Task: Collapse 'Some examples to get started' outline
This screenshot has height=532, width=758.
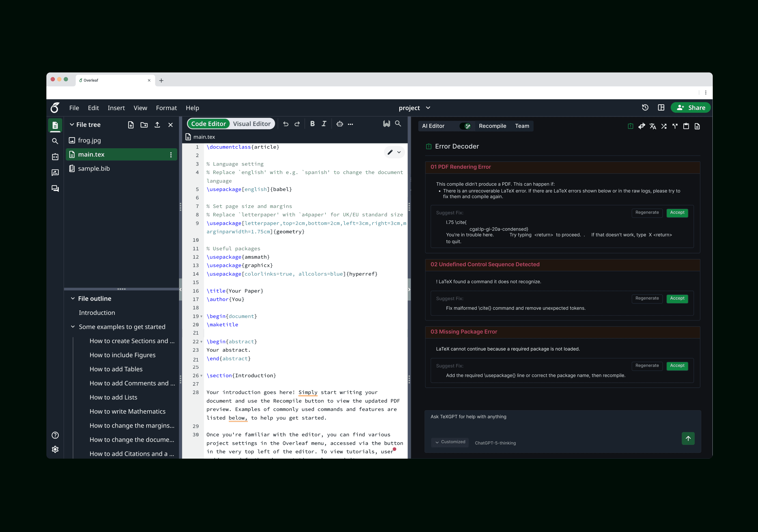Action: (x=73, y=327)
